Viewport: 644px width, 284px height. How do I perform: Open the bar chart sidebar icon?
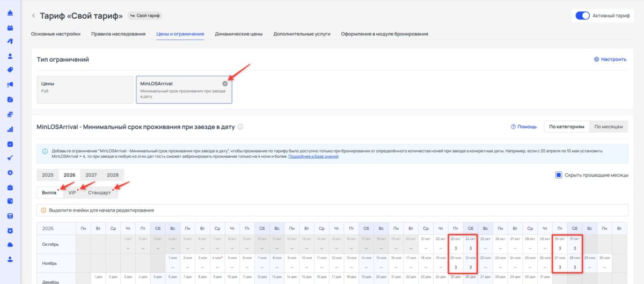10,129
